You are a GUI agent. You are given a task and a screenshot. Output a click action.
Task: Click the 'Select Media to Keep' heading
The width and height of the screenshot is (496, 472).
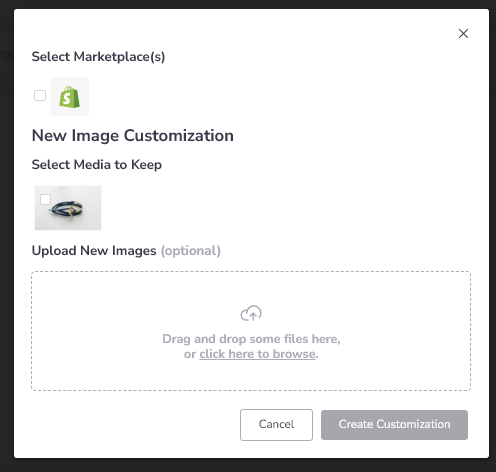97,165
